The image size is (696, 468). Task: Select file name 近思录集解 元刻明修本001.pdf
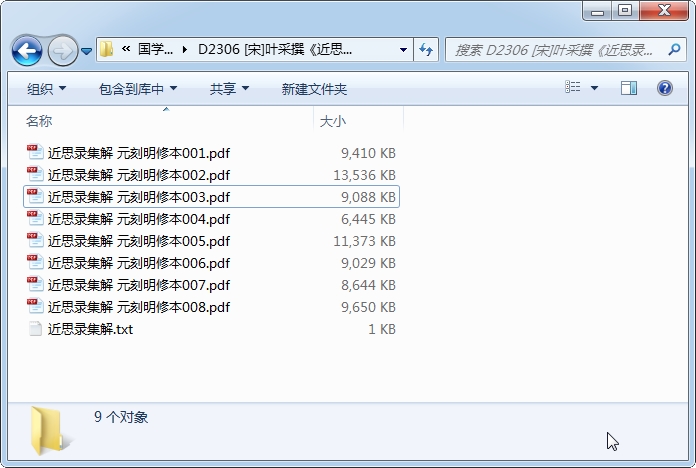pyautogui.click(x=139, y=153)
